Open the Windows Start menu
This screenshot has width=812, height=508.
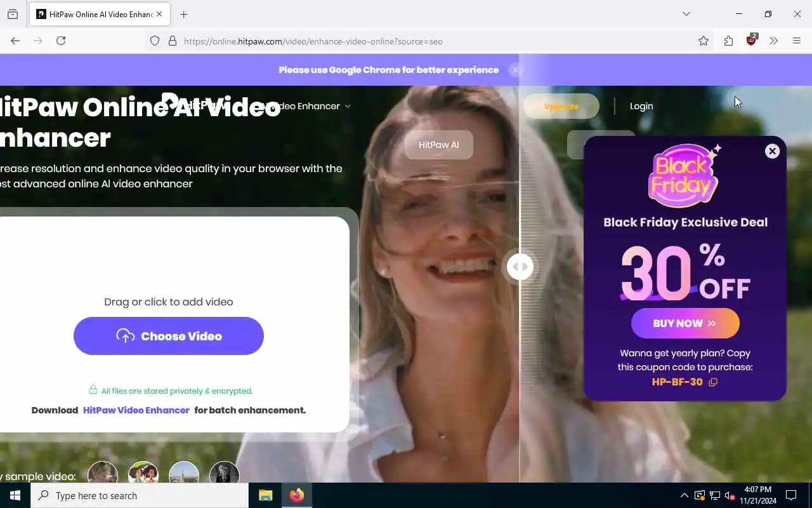pyautogui.click(x=15, y=495)
